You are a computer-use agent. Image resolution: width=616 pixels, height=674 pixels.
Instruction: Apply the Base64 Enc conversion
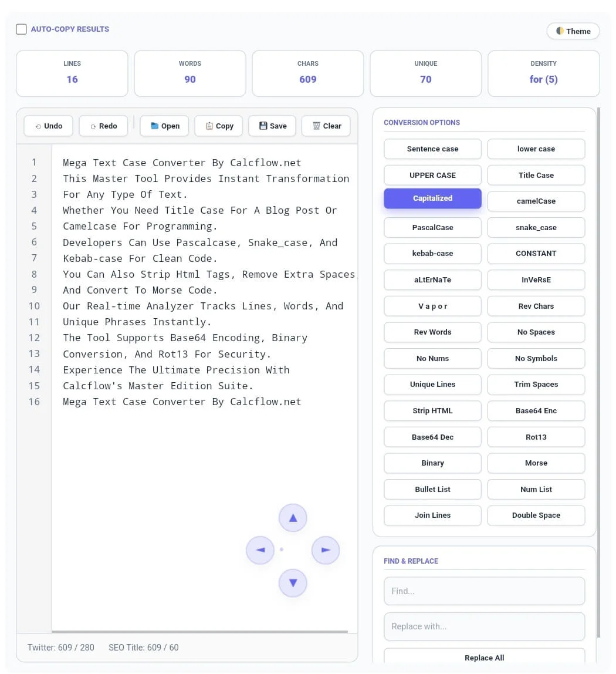pos(536,410)
